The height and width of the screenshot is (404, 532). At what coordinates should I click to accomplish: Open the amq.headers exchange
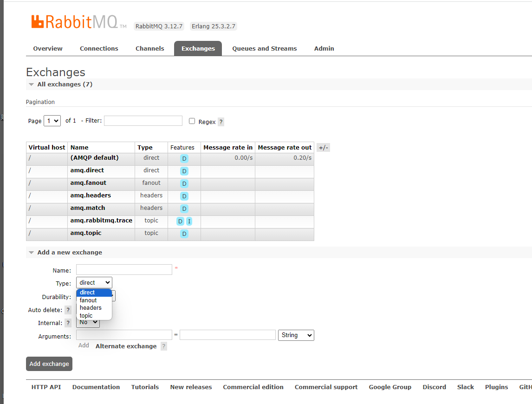coord(91,195)
